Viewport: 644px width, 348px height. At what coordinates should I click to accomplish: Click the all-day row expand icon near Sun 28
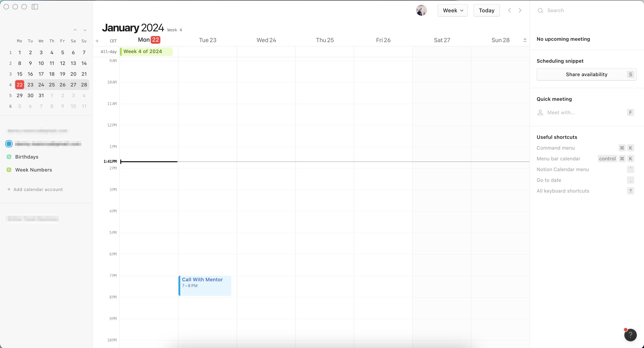pos(525,40)
